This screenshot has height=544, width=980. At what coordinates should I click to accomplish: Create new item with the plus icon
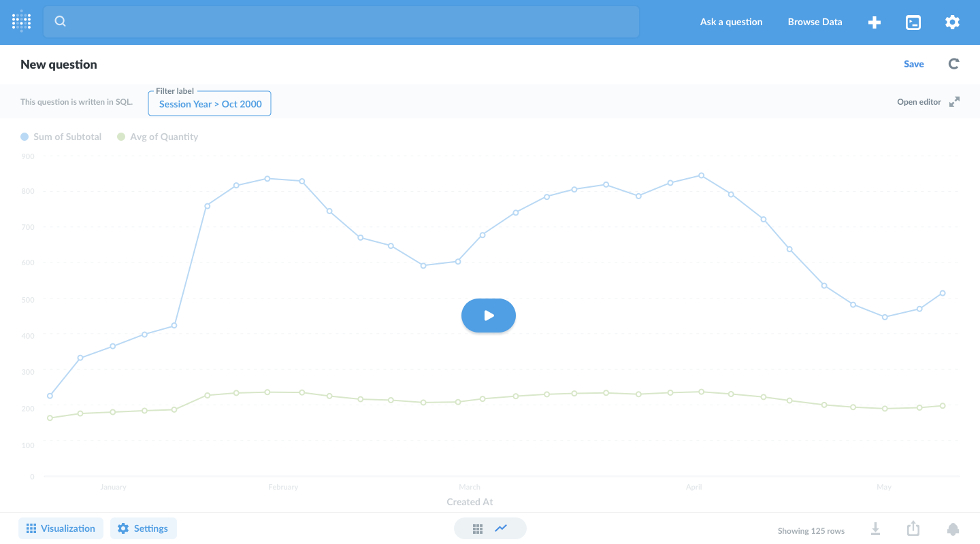click(x=874, y=22)
